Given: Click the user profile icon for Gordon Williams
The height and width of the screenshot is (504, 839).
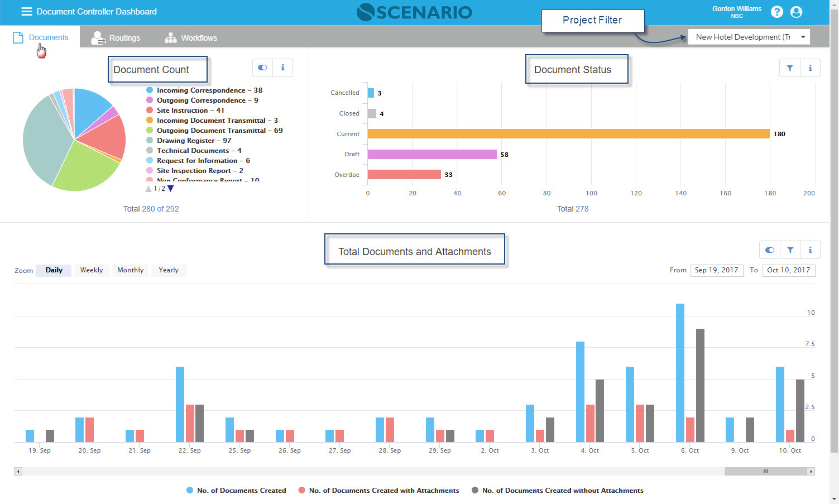Looking at the screenshot, I should pyautogui.click(x=796, y=11).
